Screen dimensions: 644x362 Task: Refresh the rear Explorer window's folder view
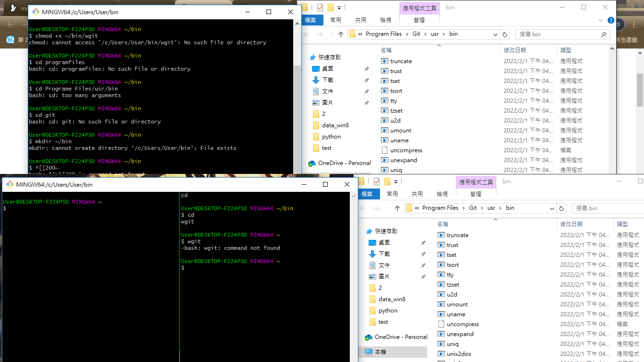[505, 34]
